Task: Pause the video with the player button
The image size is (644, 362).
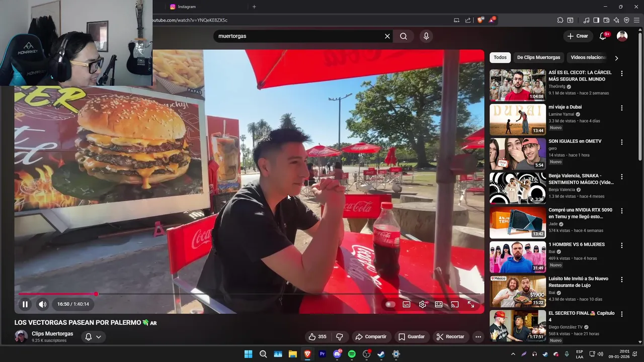Action: pyautogui.click(x=25, y=304)
